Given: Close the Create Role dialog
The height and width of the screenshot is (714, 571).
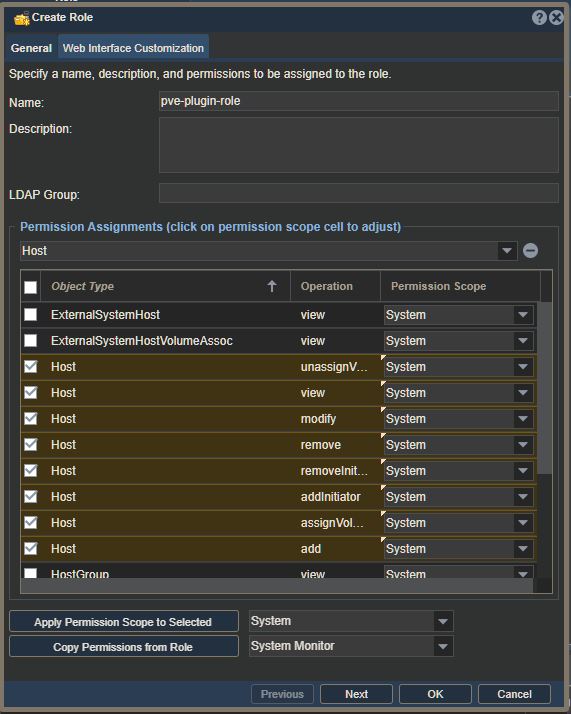Looking at the screenshot, I should [x=556, y=18].
